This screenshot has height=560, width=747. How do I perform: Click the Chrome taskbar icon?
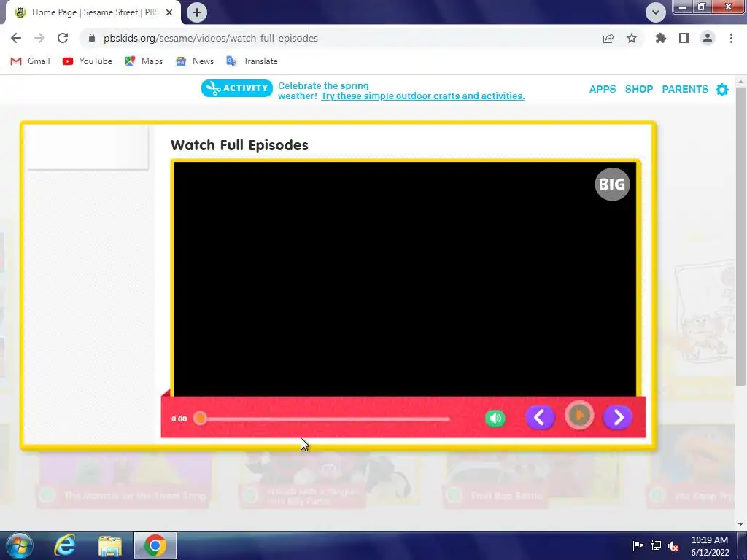(x=155, y=545)
